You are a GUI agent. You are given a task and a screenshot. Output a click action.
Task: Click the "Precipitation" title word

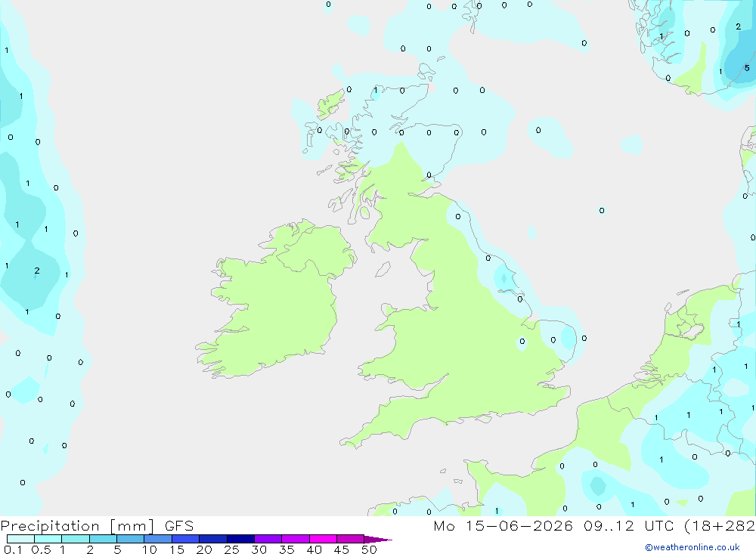click(x=50, y=526)
